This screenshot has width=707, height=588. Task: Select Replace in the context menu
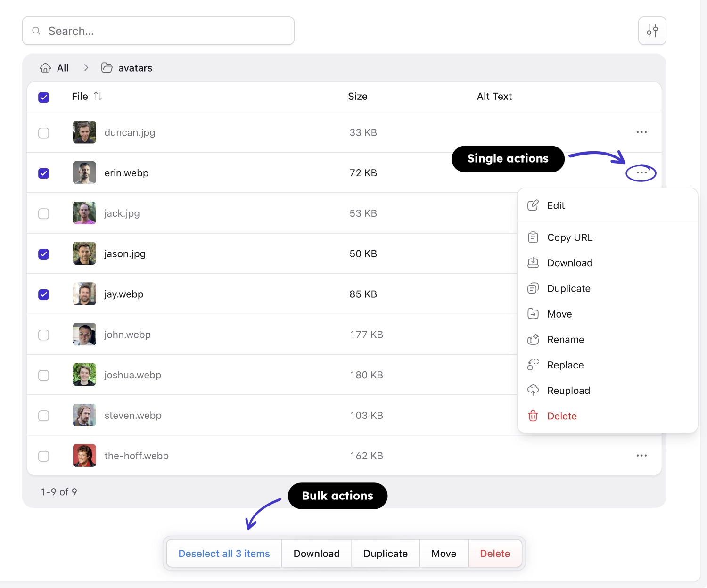565,365
